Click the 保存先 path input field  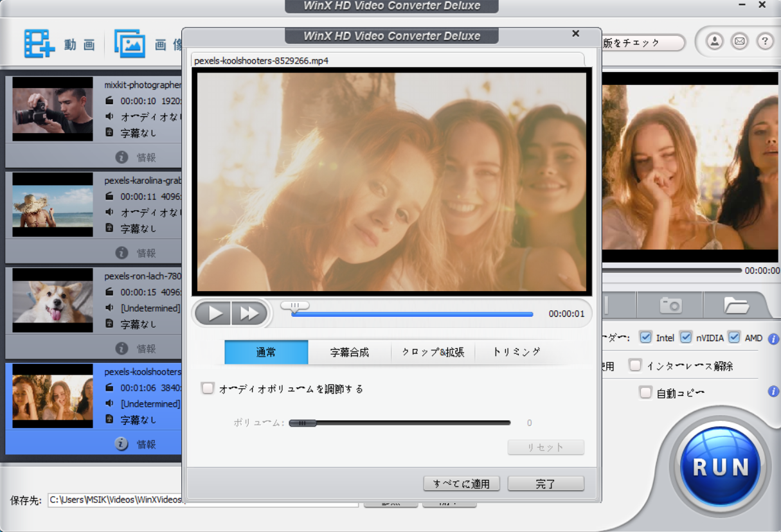202,500
